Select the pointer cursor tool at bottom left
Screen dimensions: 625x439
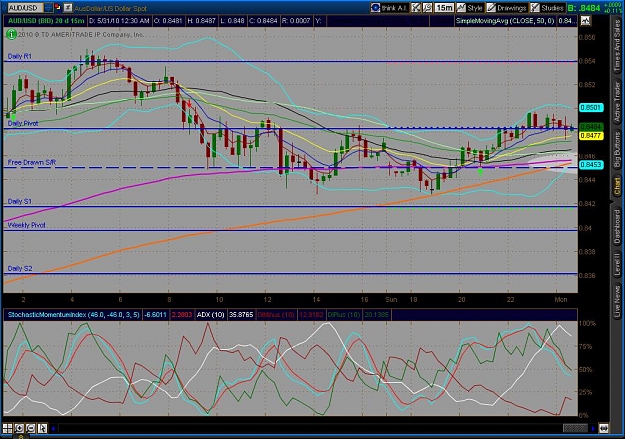click(42, 429)
